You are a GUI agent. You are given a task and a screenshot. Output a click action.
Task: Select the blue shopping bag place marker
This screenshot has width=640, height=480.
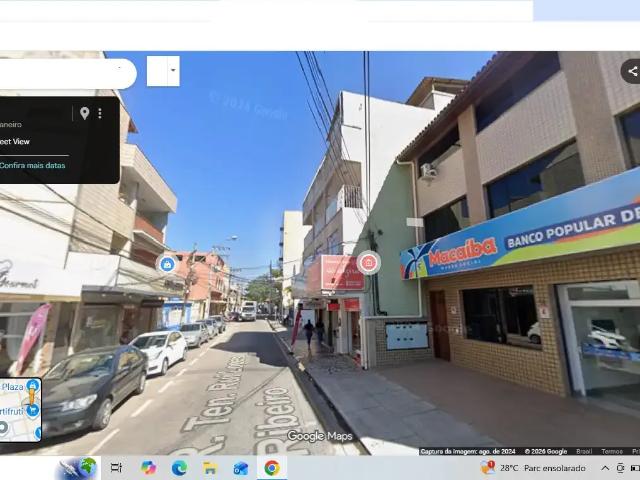[x=167, y=264]
